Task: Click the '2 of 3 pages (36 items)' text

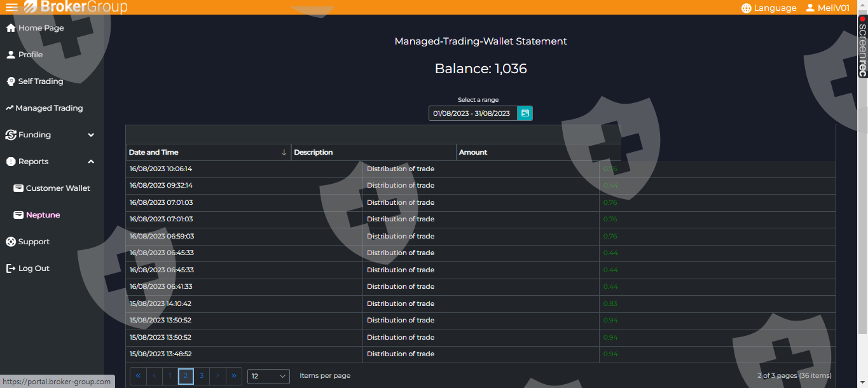Action: point(794,376)
